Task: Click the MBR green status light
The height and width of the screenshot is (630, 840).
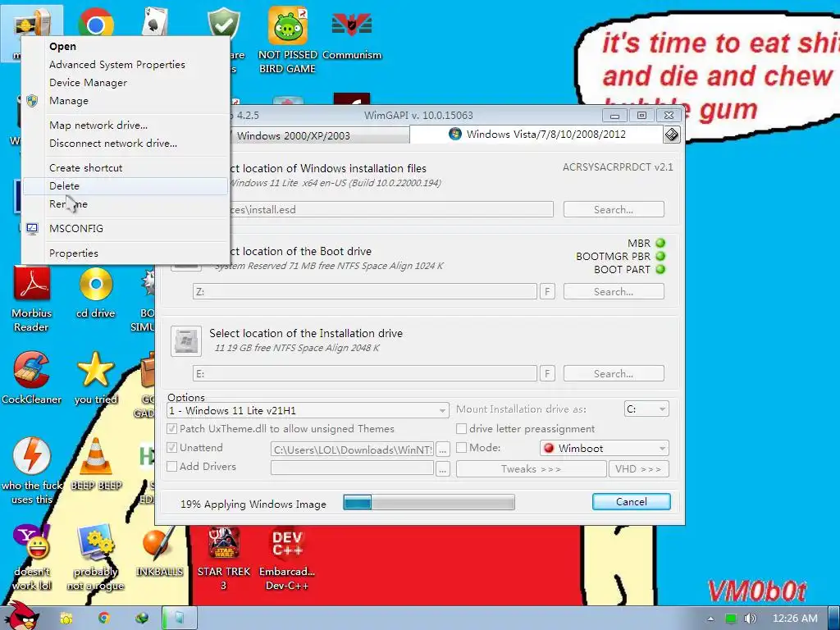Action: coord(660,243)
